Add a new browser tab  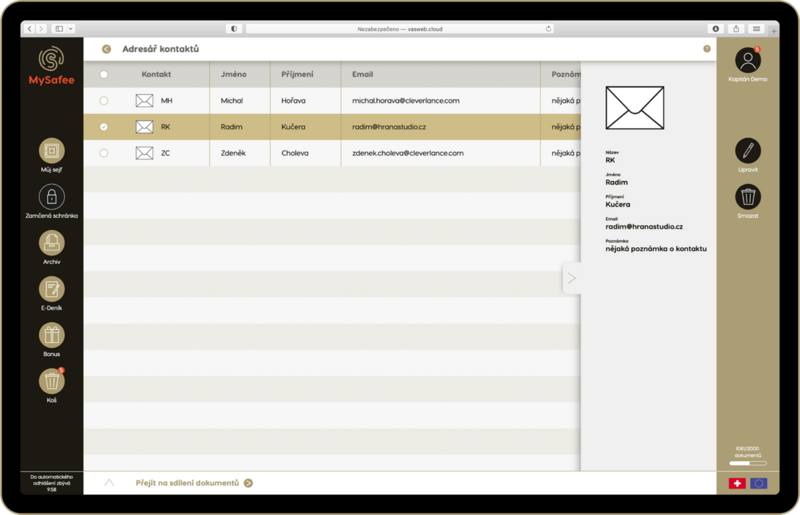tap(774, 31)
